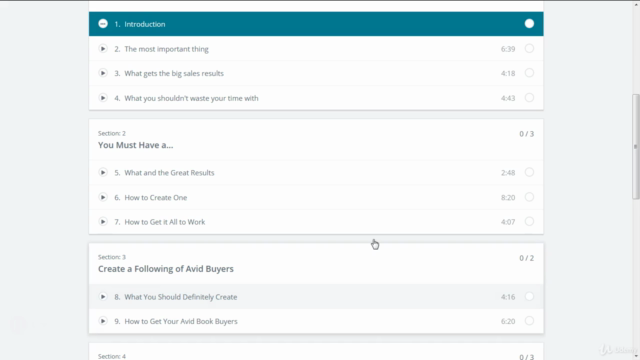Click the 6:20 duration text

click(508, 321)
